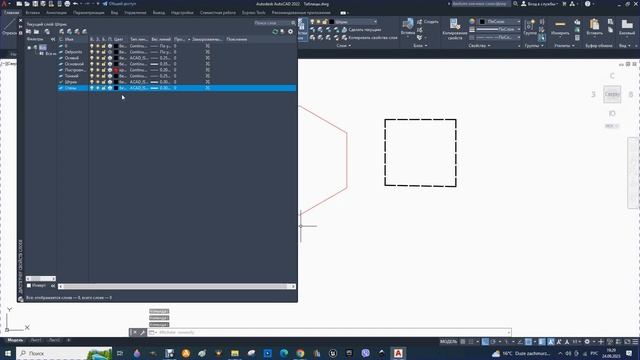
Task: Click the Plot icon in quick access toolbar
Action: point(67,4)
